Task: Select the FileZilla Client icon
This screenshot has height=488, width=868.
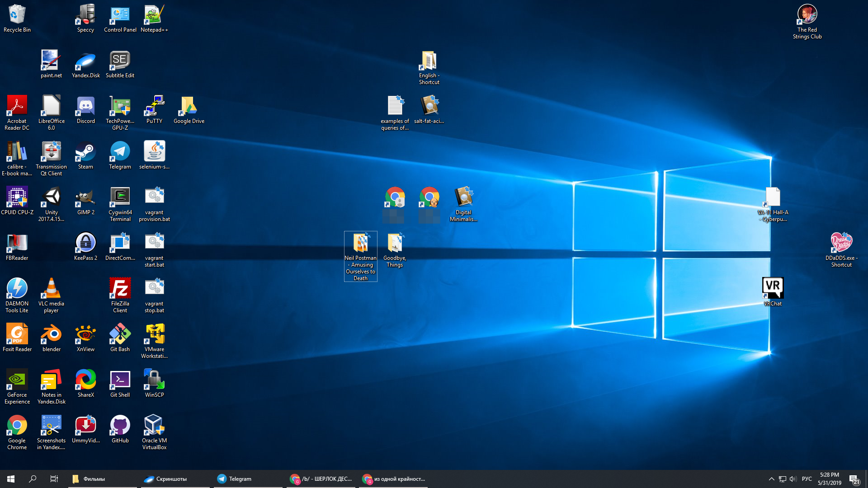Action: point(120,296)
